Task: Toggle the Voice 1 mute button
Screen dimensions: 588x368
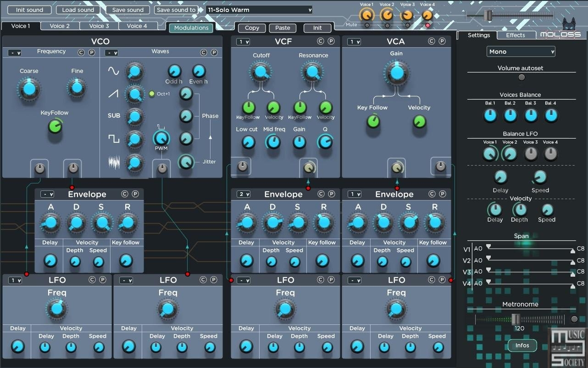Action: click(366, 25)
